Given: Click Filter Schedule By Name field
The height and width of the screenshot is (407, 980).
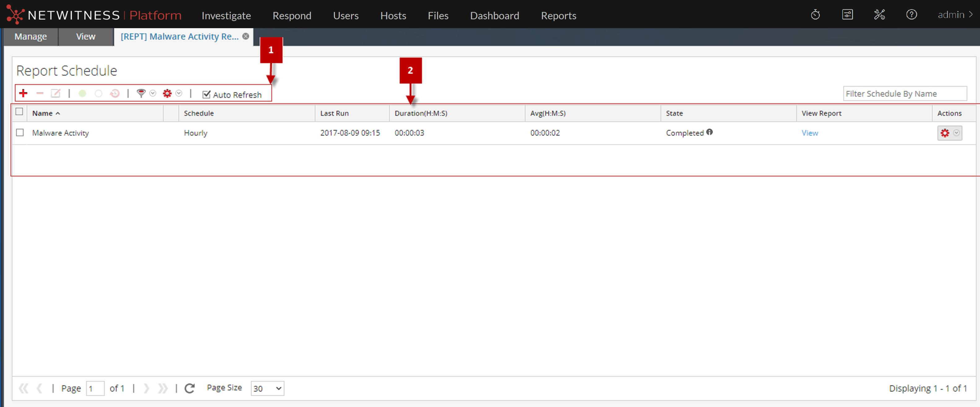Looking at the screenshot, I should click(x=904, y=94).
